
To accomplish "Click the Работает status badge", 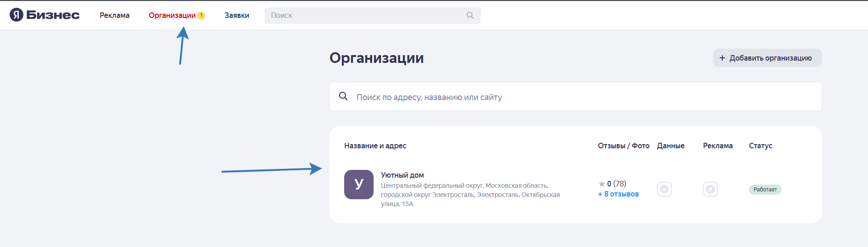I will tap(765, 190).
